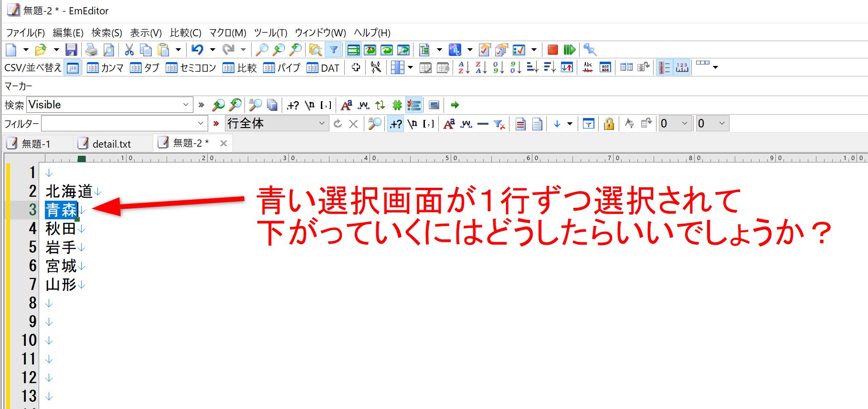This screenshot has height=409, width=868.
Task: Click the red Stop macro icon
Action: click(x=552, y=50)
